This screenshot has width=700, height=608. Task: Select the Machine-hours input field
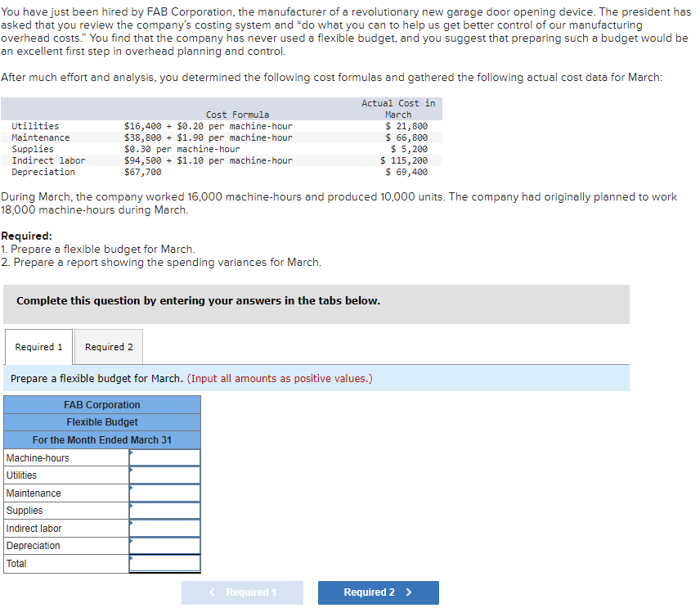pos(164,458)
